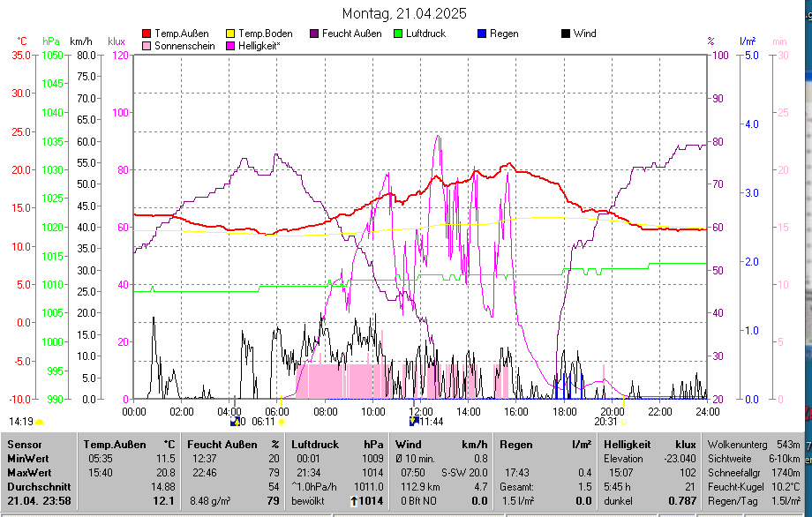Click the Luftdruck hPa column header
The image size is (812, 517).
coord(338,445)
